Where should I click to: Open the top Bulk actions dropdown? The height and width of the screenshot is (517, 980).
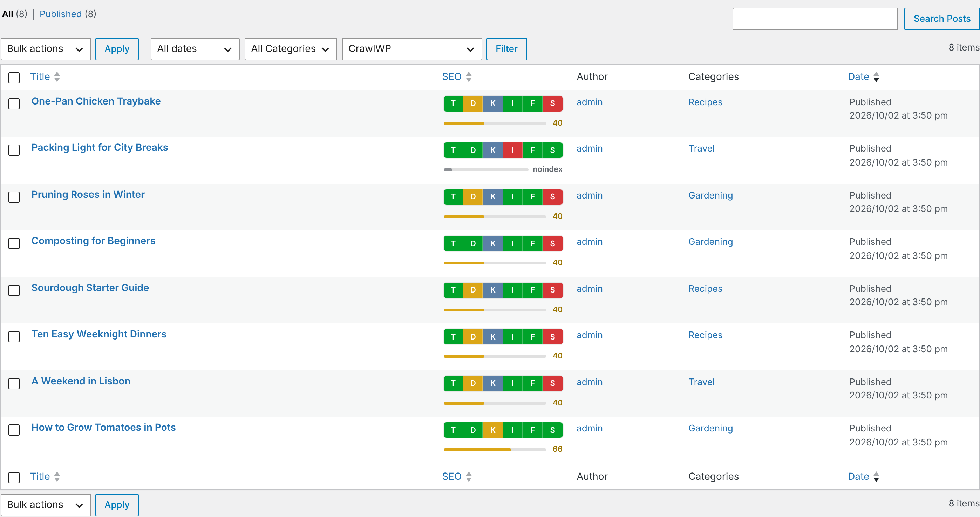click(46, 49)
